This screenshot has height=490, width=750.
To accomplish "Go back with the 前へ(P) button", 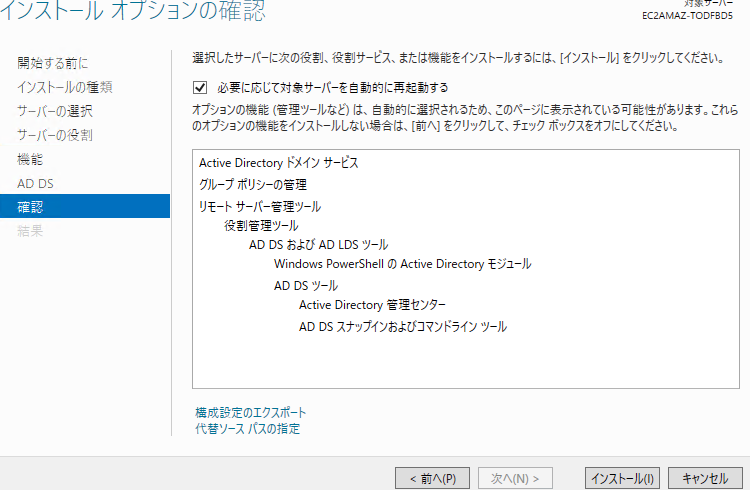I will click(432, 479).
